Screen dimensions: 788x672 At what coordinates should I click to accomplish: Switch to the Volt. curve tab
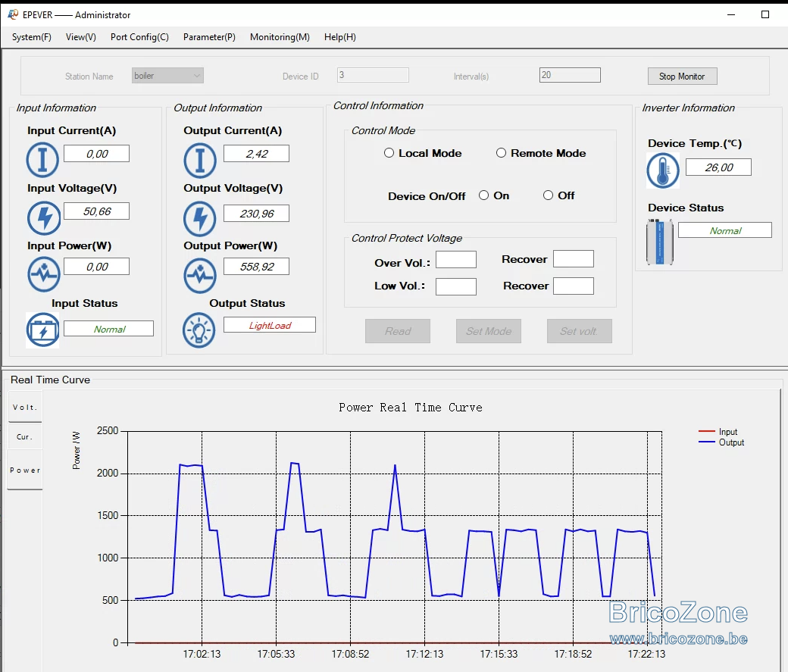(x=24, y=407)
